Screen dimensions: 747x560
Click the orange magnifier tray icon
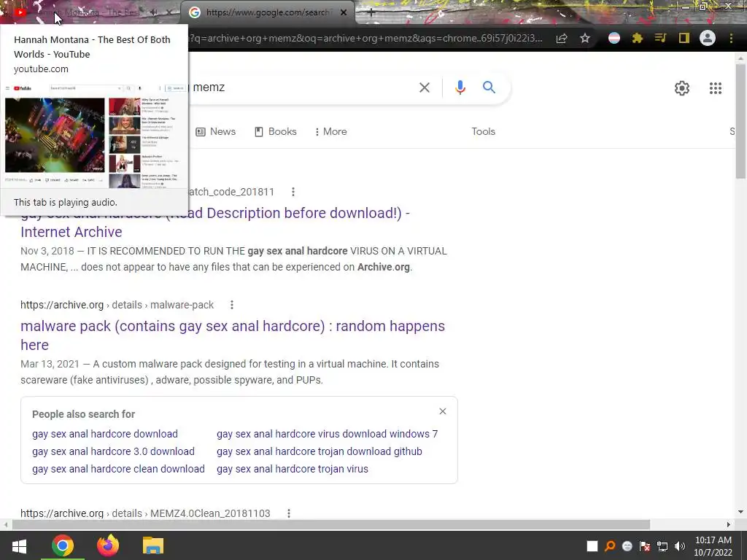click(x=610, y=546)
